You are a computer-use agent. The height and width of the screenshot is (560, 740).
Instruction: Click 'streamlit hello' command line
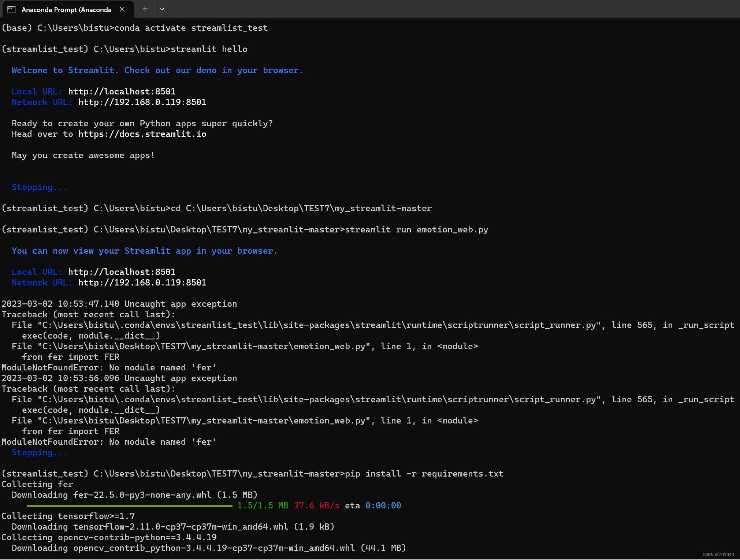[x=124, y=49]
